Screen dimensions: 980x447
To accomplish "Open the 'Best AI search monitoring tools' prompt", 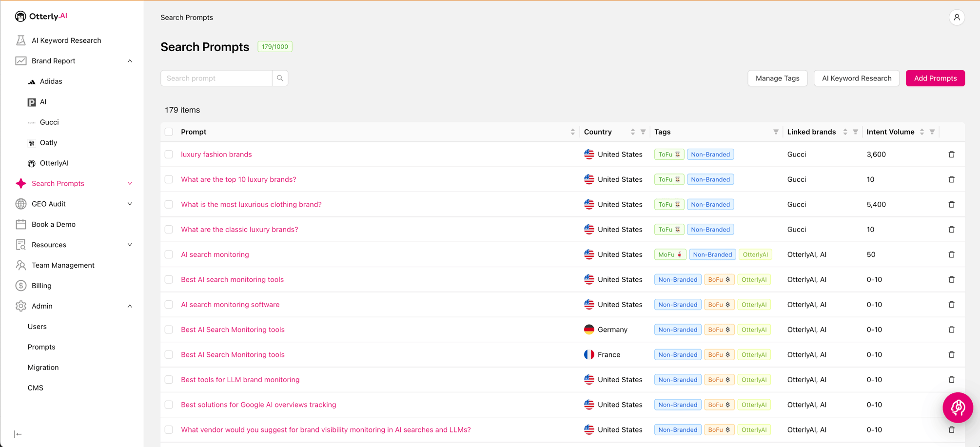I will (x=232, y=279).
